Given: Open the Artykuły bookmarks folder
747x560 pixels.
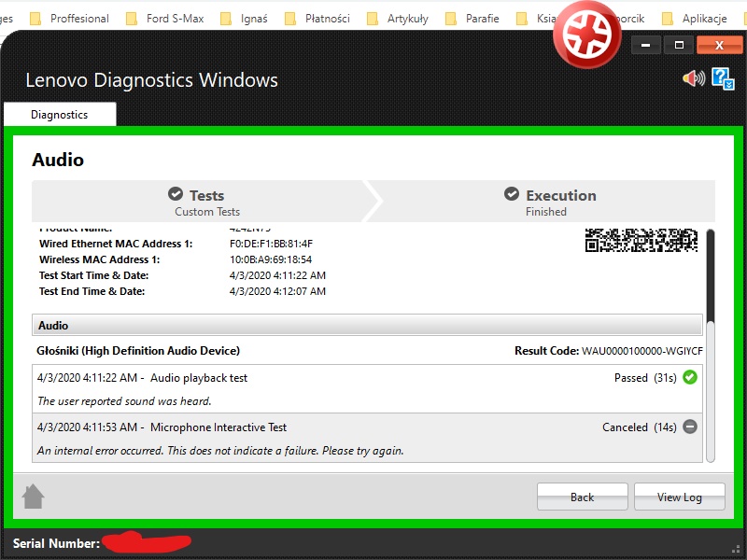Looking at the screenshot, I should pyautogui.click(x=399, y=19).
